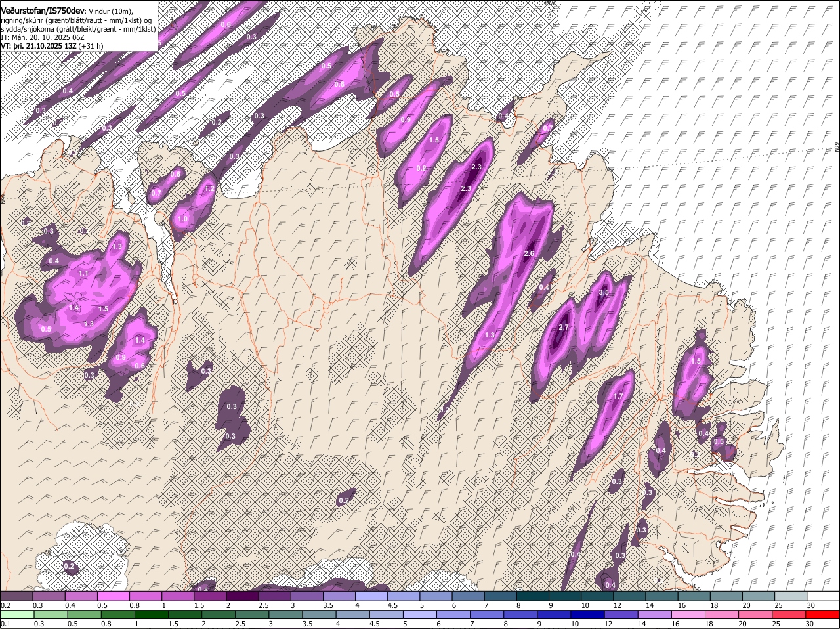This screenshot has width=840, height=629.
Task: Pick the bright pink 0.5–0.8 swatch, top legend row
Action: tap(113, 596)
